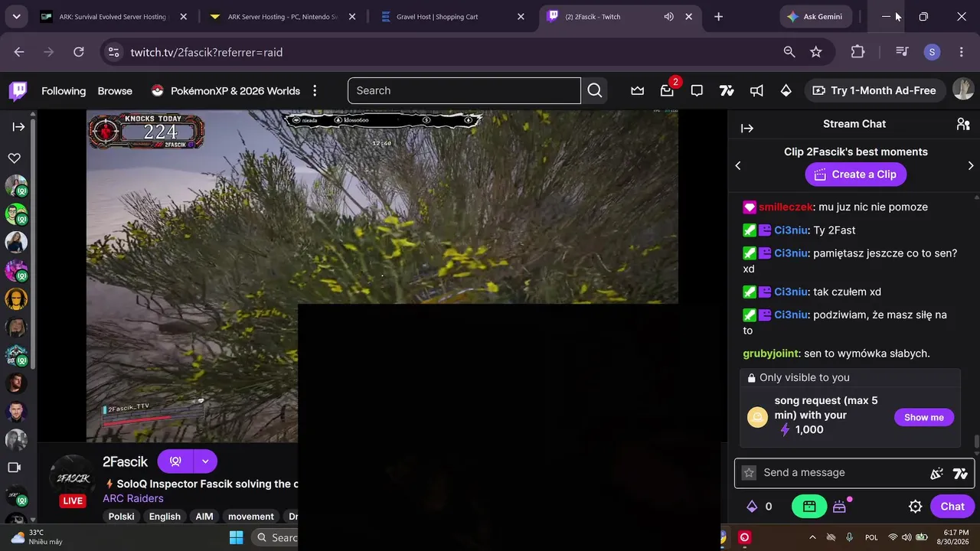The width and height of the screenshot is (980, 551).
Task: Toggle the microphone icon in system tray
Action: tap(849, 537)
